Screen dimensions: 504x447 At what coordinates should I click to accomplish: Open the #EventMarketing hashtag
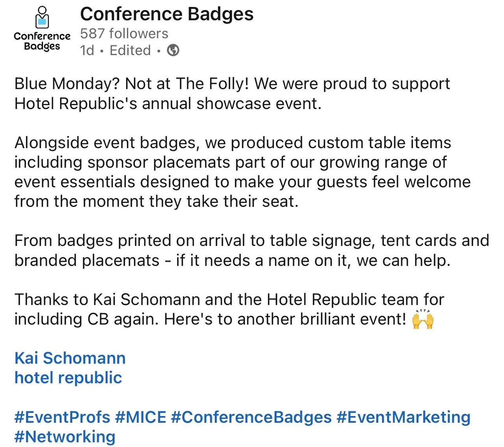(403, 417)
